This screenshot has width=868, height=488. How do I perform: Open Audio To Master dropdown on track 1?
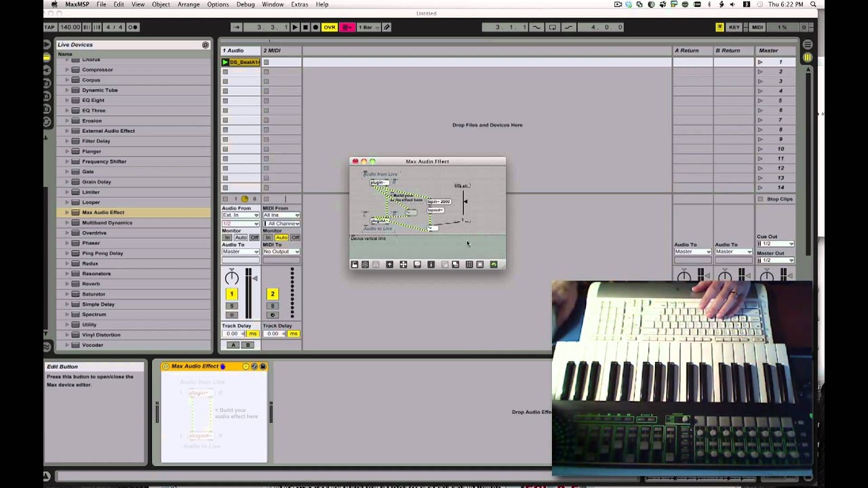pos(241,251)
